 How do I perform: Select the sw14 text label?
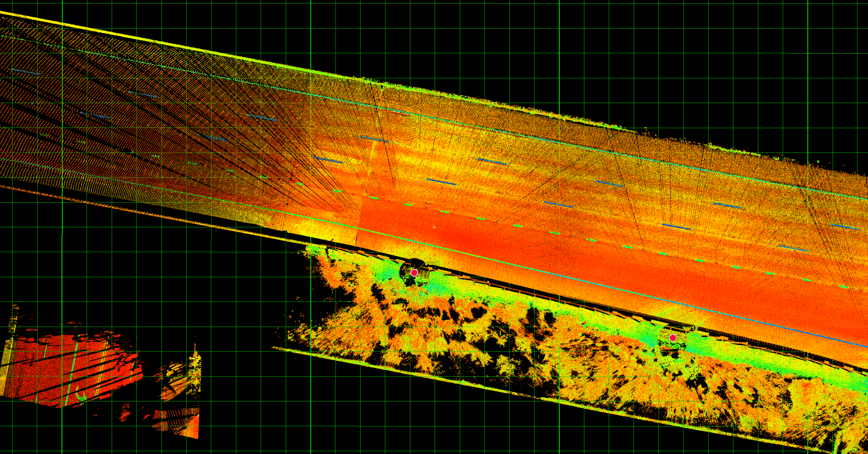[x=432, y=263]
